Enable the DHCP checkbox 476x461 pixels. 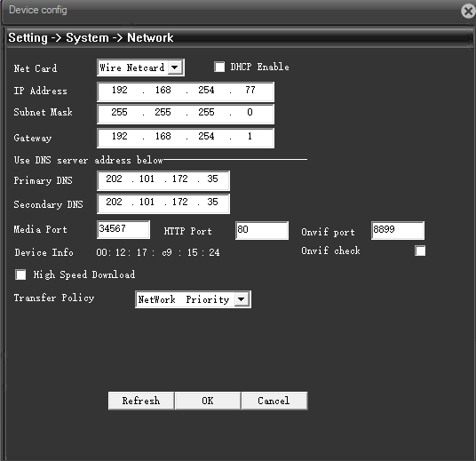[x=219, y=67]
